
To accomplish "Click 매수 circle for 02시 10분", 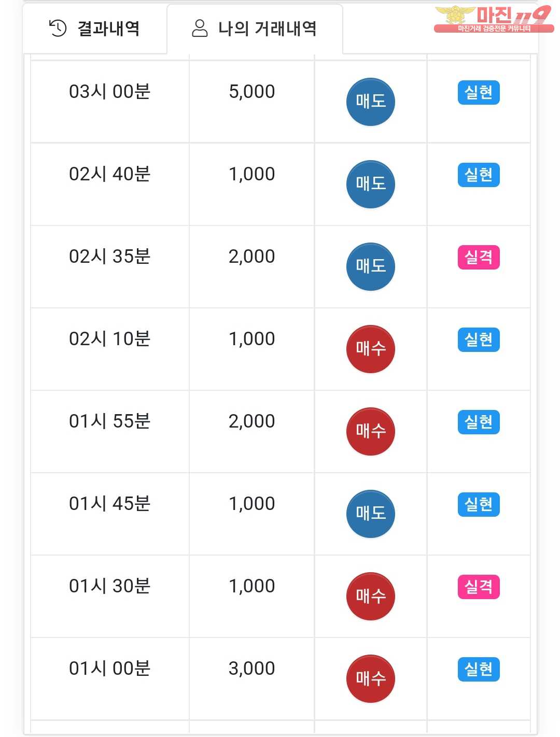I will coord(370,349).
